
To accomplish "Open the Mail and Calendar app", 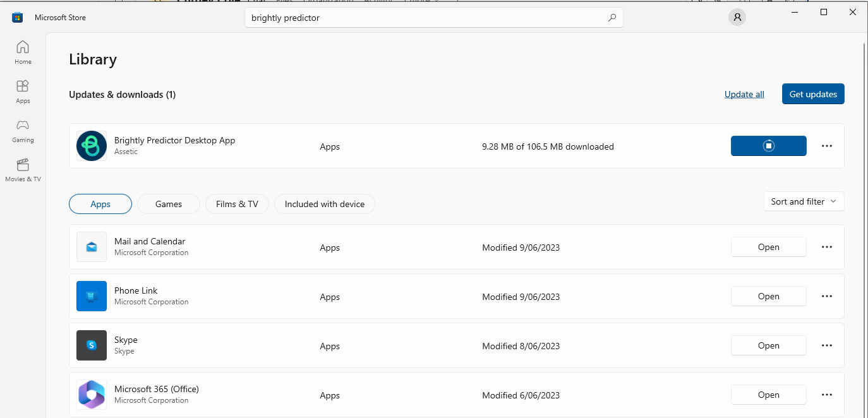I will coord(768,247).
